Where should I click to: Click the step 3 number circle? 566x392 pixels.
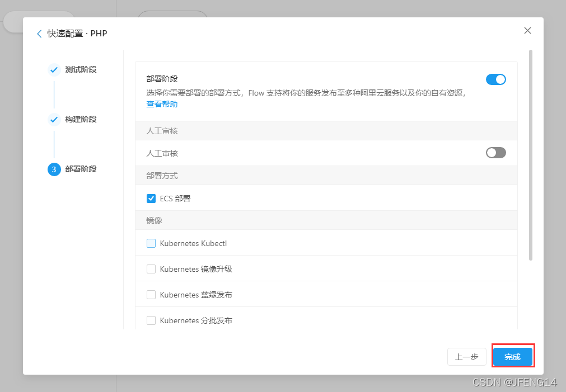(x=54, y=169)
